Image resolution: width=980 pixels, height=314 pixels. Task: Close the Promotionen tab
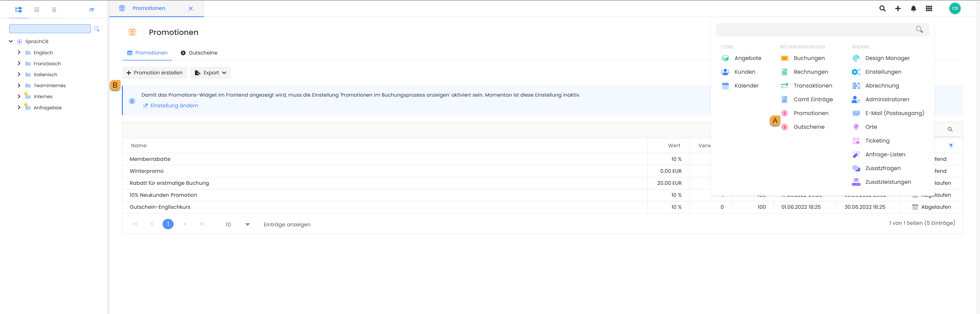191,8
